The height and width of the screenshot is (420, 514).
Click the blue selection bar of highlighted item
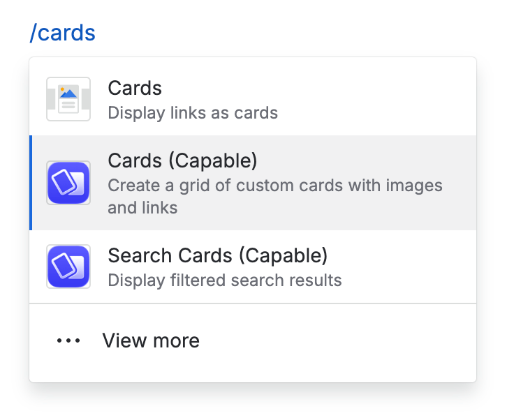31,183
